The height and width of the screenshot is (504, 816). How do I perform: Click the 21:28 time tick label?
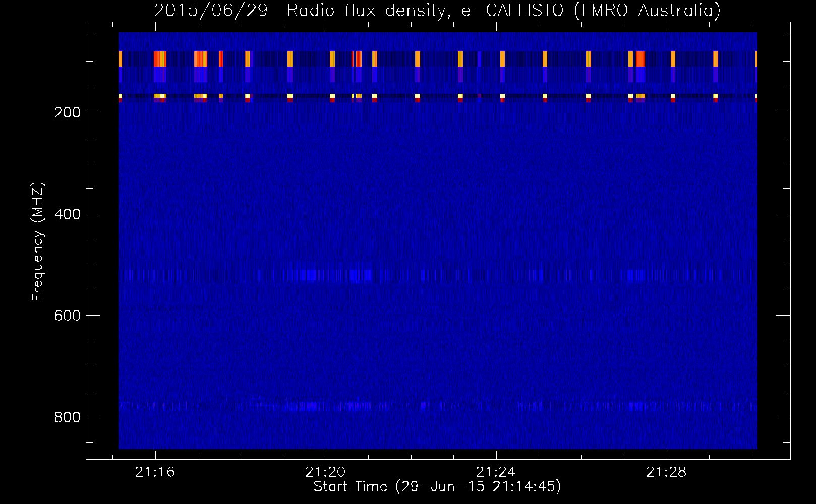(666, 472)
